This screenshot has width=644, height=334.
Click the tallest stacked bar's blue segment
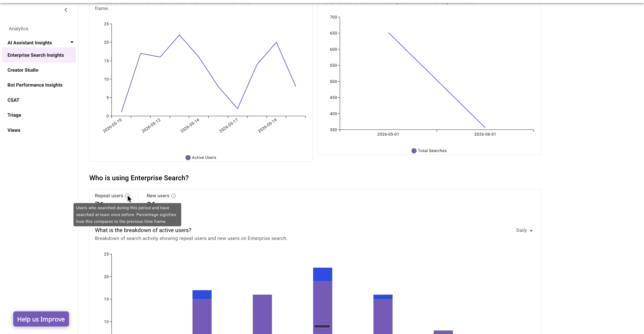click(322, 274)
